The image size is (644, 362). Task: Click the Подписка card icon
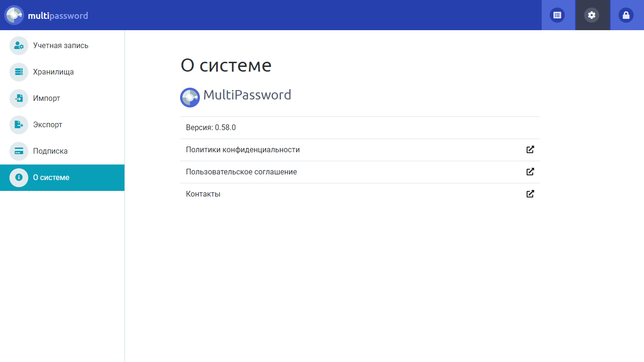[x=19, y=151]
